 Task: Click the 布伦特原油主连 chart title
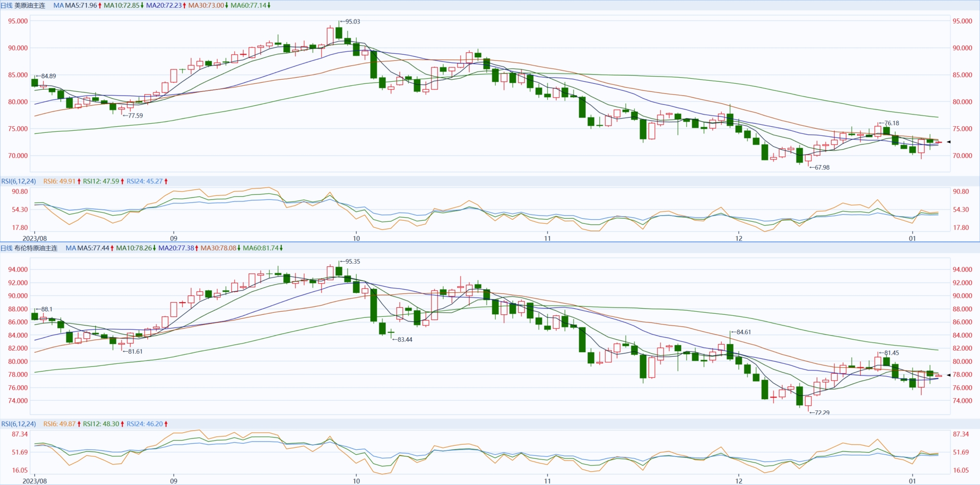coord(36,248)
